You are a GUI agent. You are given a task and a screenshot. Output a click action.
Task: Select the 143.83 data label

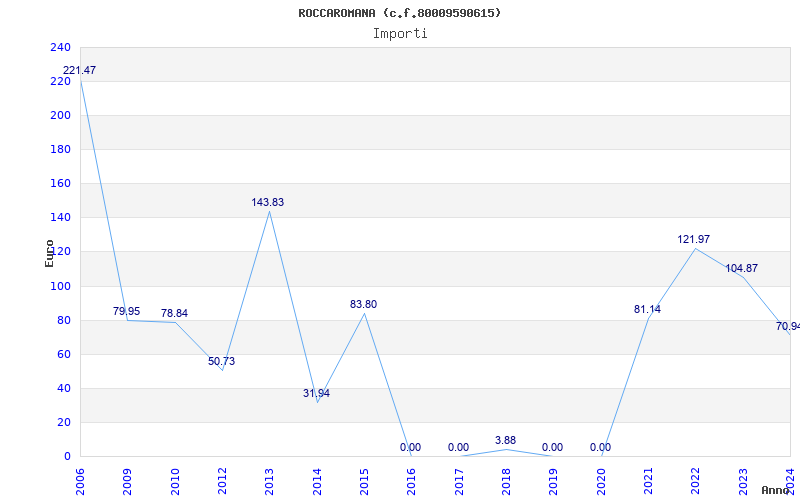click(267, 203)
